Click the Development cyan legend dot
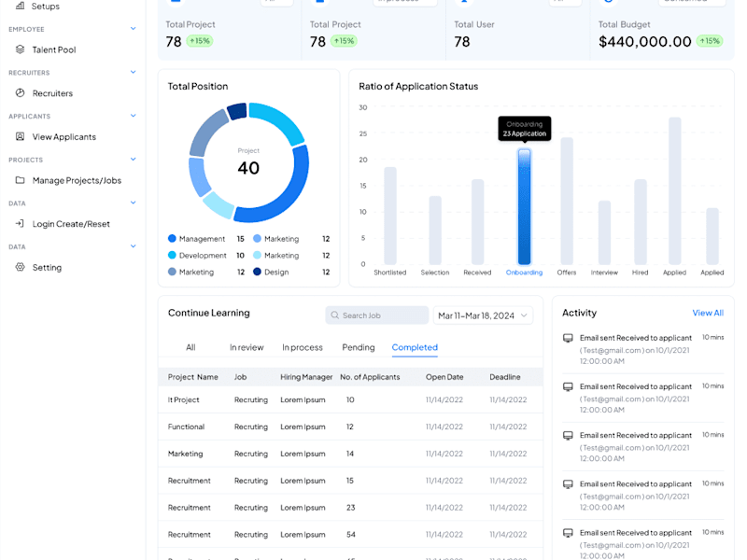 (x=172, y=255)
